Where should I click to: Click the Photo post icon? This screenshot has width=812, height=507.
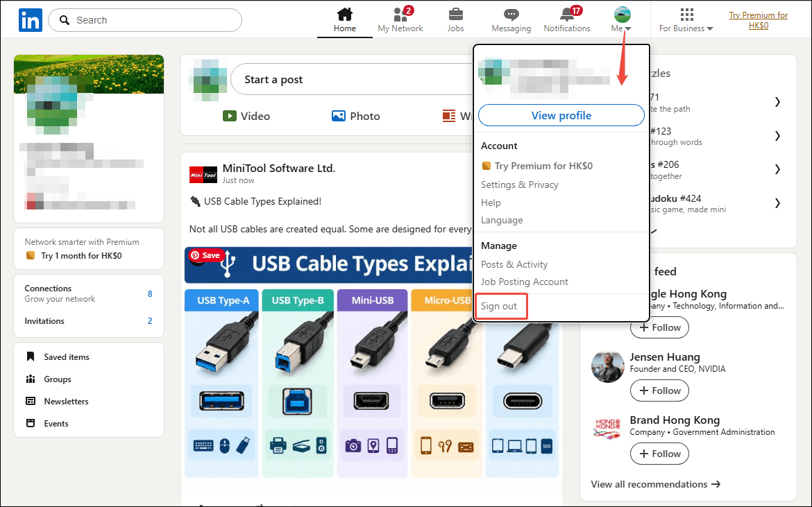pyautogui.click(x=338, y=116)
